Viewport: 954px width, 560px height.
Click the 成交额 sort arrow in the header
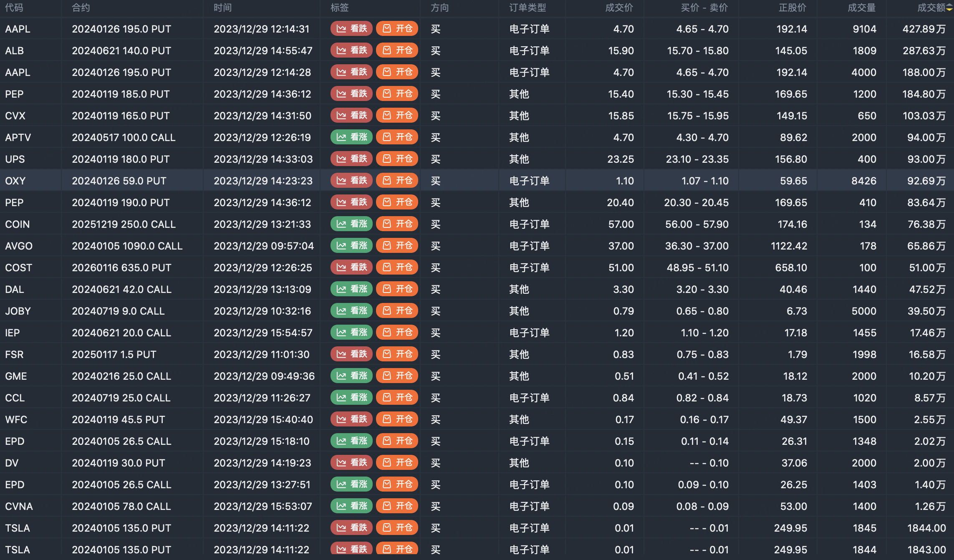tap(949, 8)
